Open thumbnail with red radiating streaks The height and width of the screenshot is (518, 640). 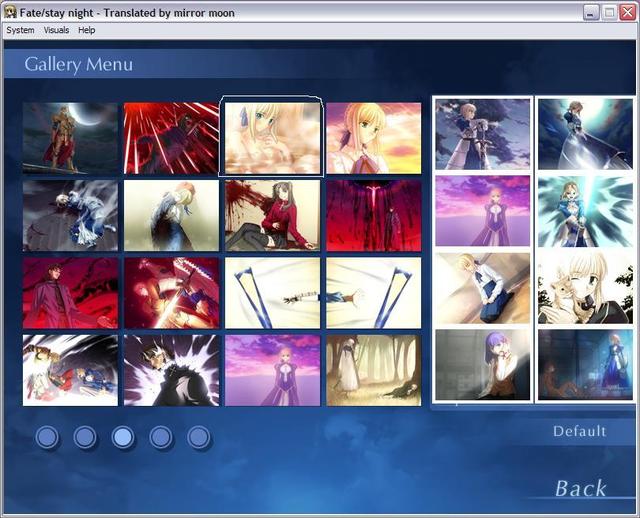click(x=171, y=138)
